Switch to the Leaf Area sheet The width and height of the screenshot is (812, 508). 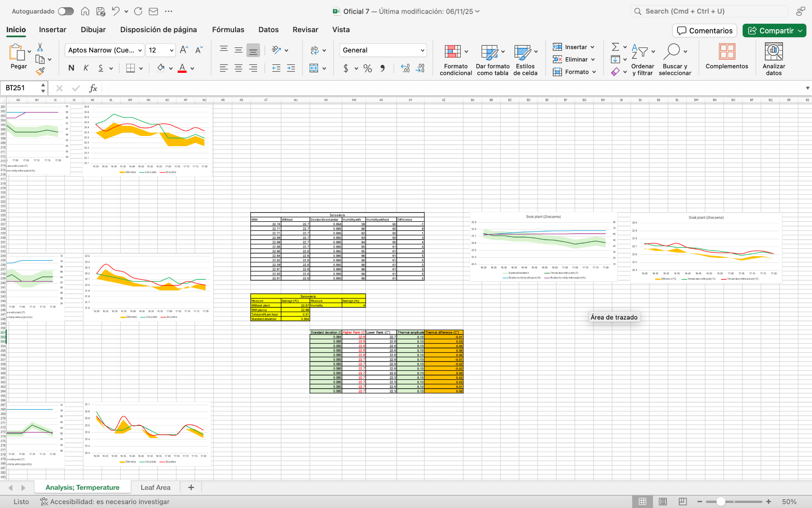click(155, 488)
